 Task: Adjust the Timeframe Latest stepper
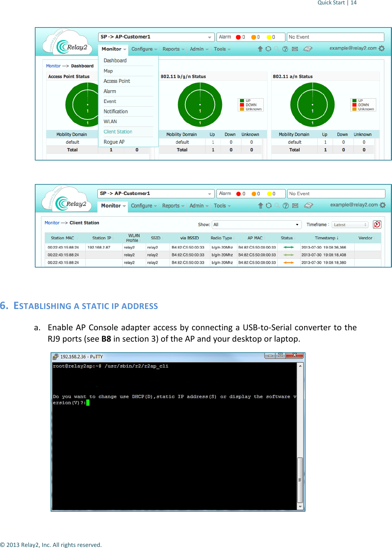click(365, 224)
